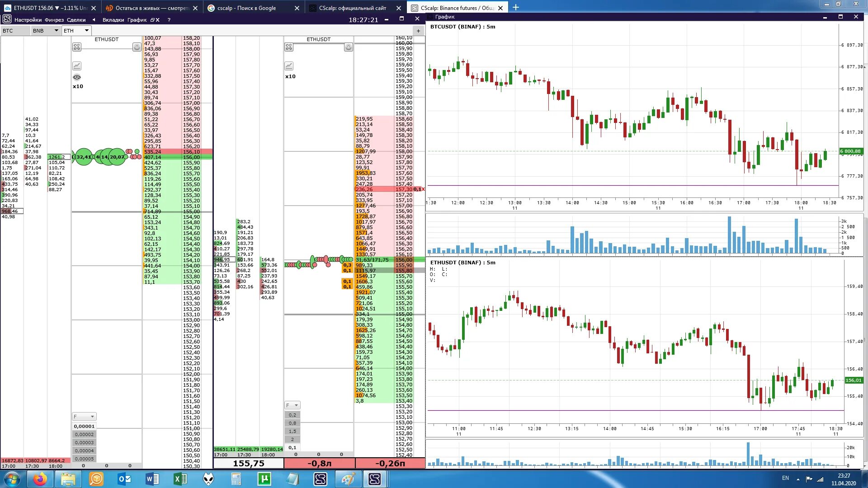
Task: Open the chart icon in right ETHUSDT panel
Action: click(289, 66)
